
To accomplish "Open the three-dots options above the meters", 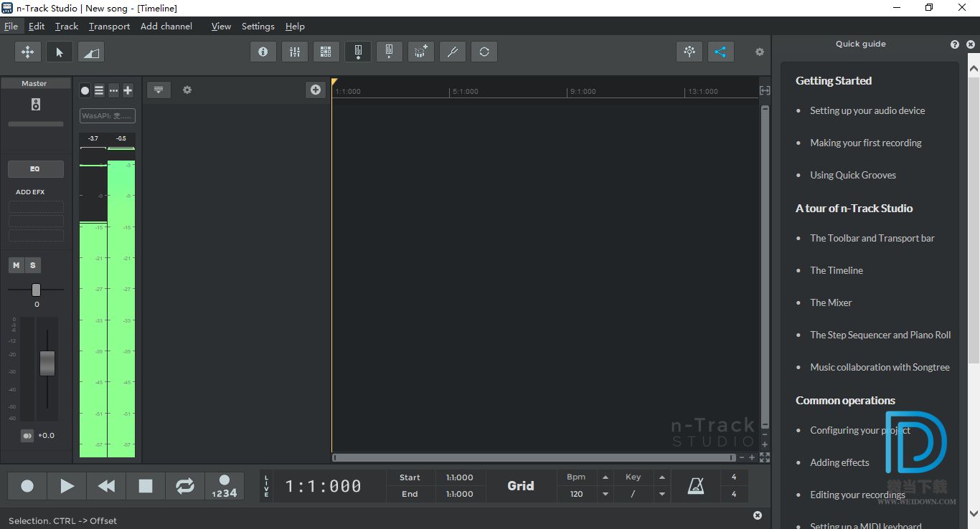I will pyautogui.click(x=113, y=90).
